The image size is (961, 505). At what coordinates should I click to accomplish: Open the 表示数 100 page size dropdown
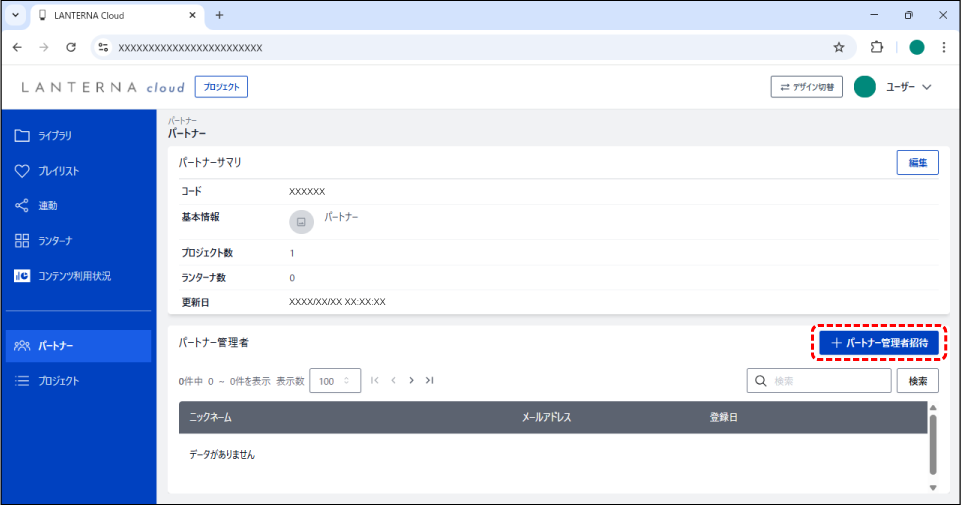point(335,381)
